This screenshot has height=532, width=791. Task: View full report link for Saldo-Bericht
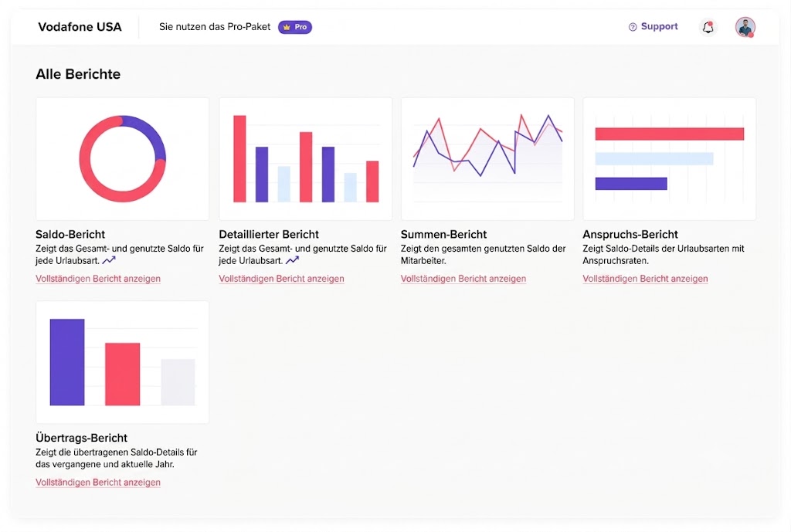[x=98, y=279]
